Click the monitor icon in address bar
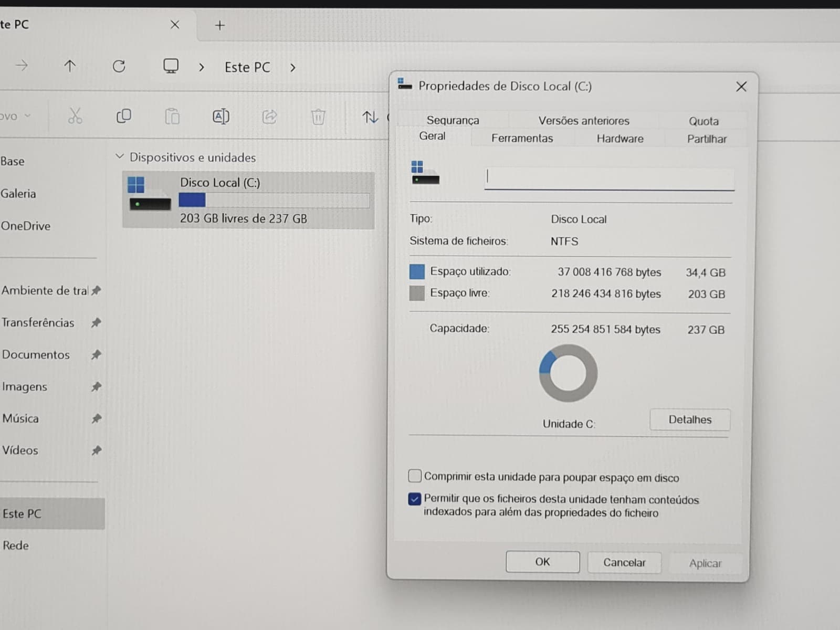This screenshot has width=840, height=630. click(171, 66)
